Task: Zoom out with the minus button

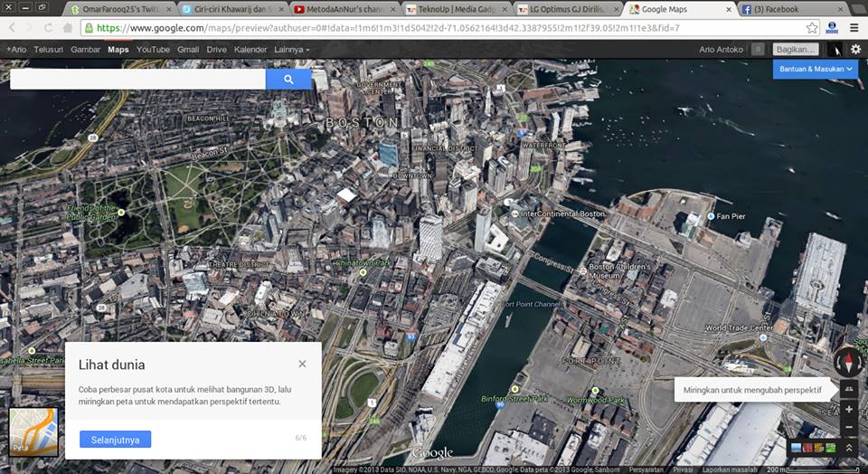Action: point(849,427)
